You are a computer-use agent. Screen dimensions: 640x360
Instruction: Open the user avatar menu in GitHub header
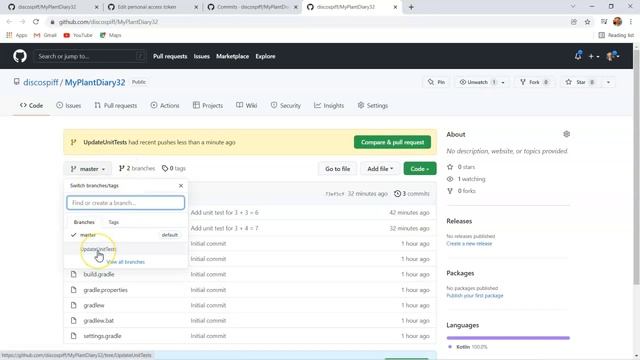[x=613, y=56]
